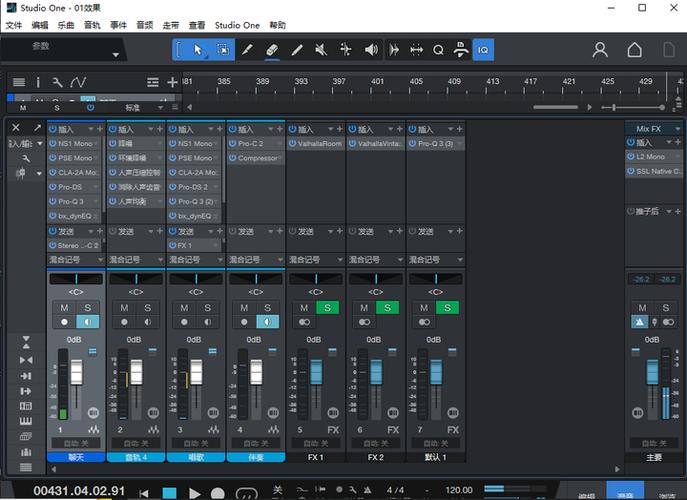Select the Mute tool
The image size is (687, 500).
[321, 50]
